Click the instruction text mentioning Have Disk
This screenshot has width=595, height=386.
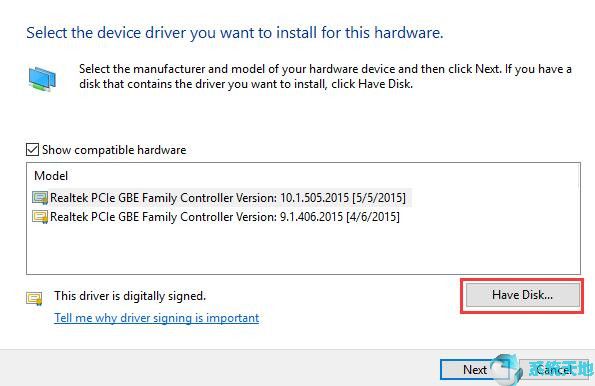[325, 76]
